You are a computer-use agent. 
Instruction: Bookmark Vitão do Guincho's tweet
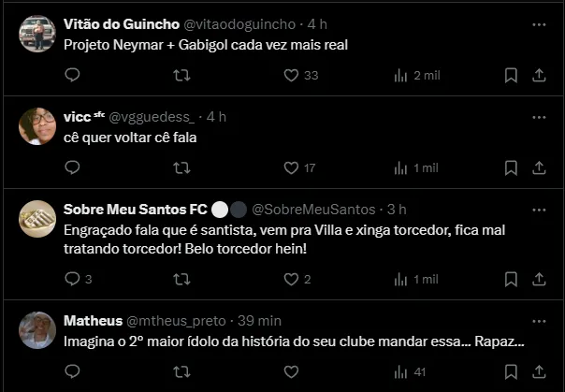tap(511, 75)
